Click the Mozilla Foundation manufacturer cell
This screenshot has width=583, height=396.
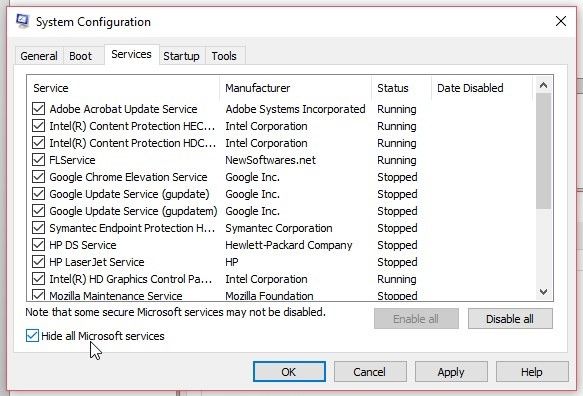(269, 296)
